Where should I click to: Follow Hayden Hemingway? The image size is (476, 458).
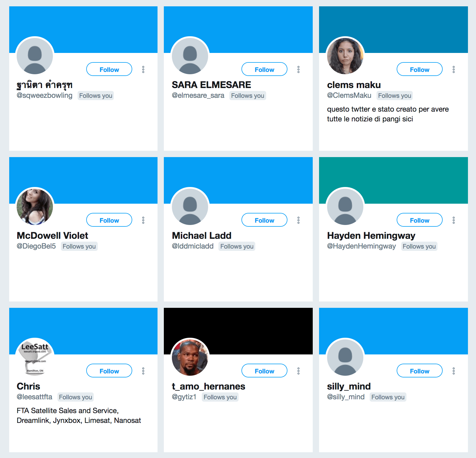tap(420, 220)
